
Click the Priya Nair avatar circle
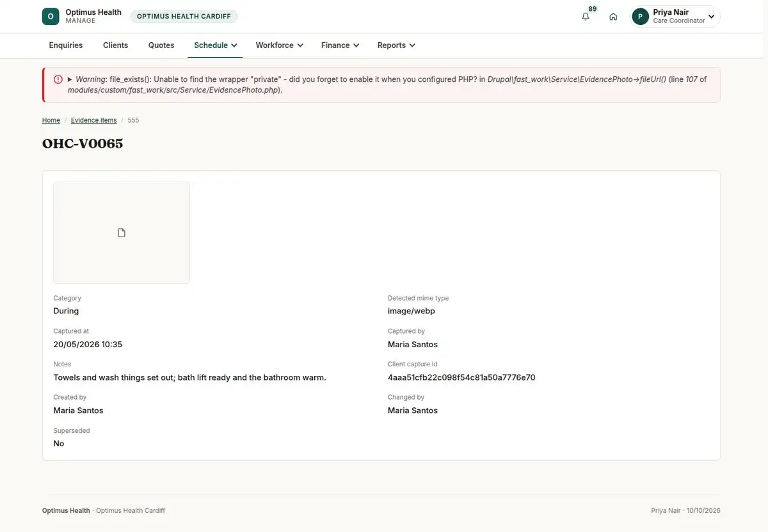640,17
